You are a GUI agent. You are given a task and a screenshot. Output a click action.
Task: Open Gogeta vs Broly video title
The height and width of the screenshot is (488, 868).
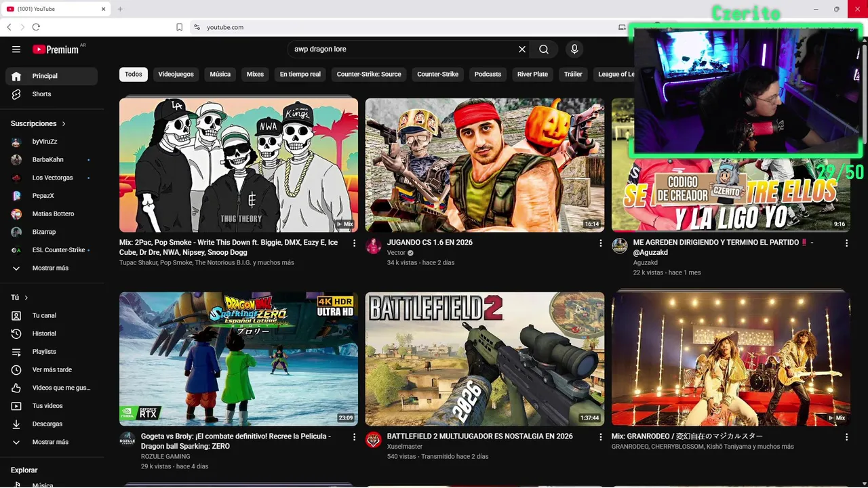(236, 441)
